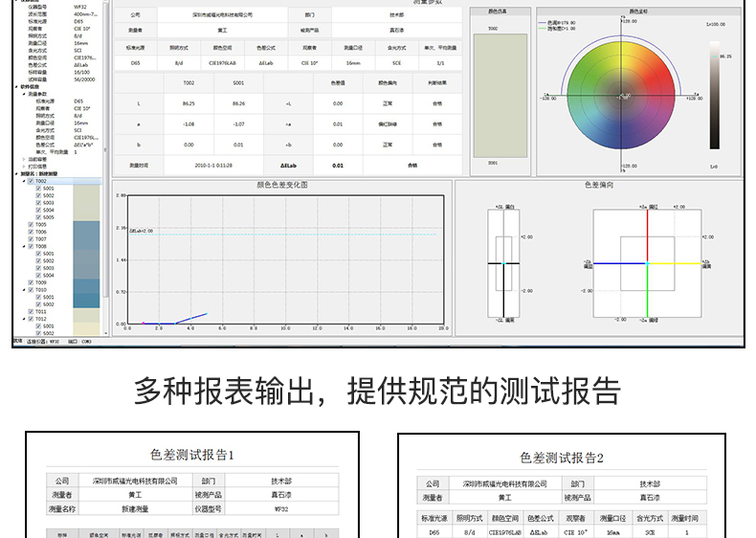This screenshot has height=538, width=756.
Task: Toggle the S004 checkbox under T008
Action: [38, 276]
